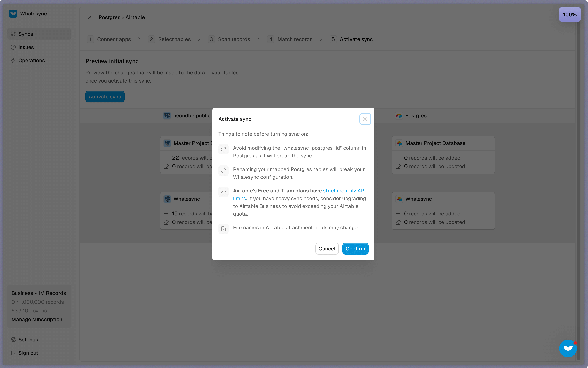Screen dimensions: 588x368
Task: Go to Match records step
Action: click(x=295, y=39)
